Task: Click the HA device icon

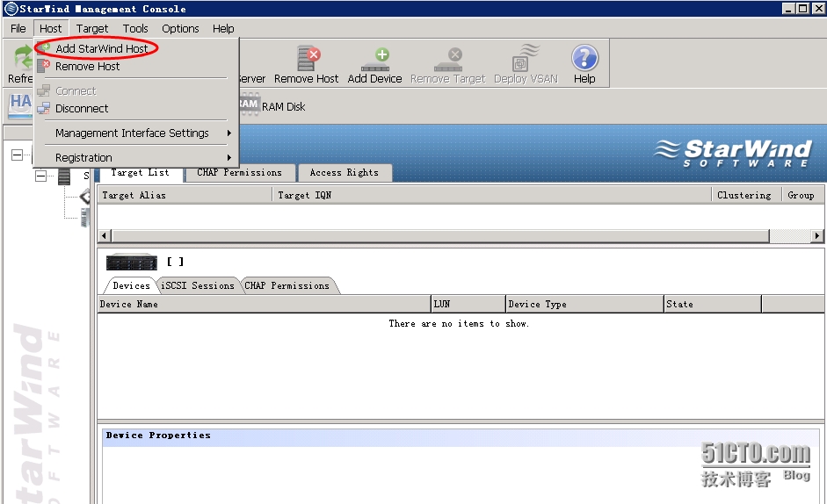Action: tap(20, 104)
